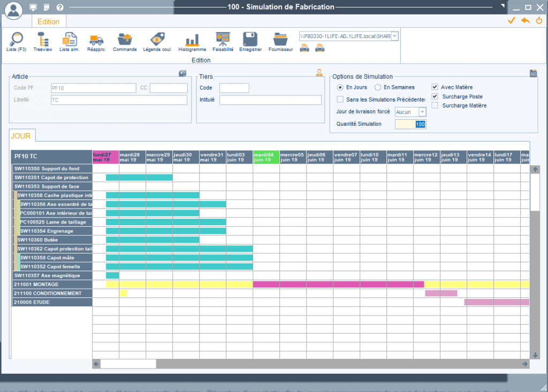Click the orange validate checkmark button
548x392 pixels.
tap(511, 21)
